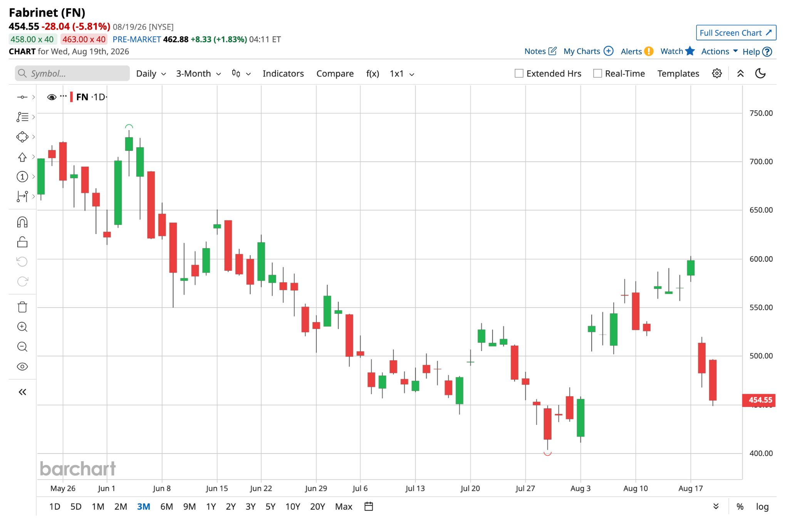Open the Compare menu
The width and height of the screenshot is (789, 532).
coord(335,74)
